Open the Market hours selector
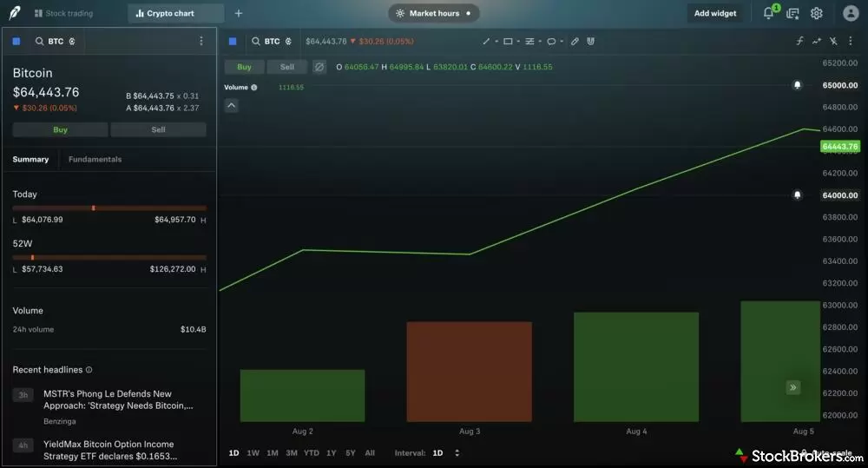The width and height of the screenshot is (868, 468). [434, 13]
